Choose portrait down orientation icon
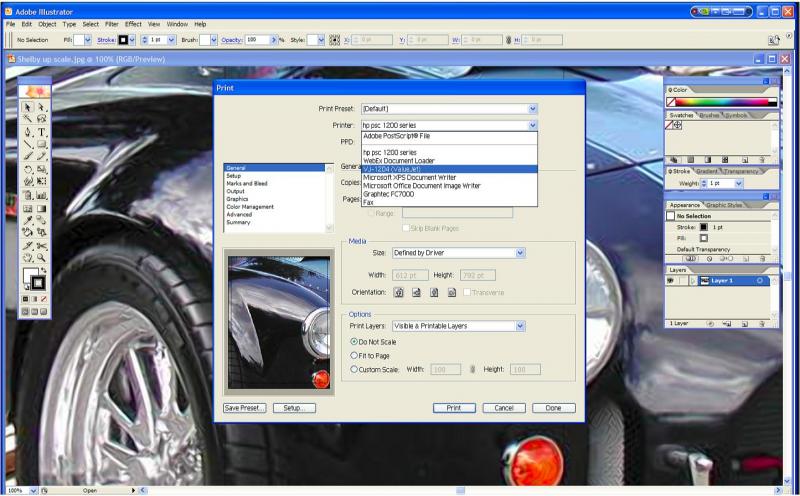The width and height of the screenshot is (800, 496). tap(434, 292)
